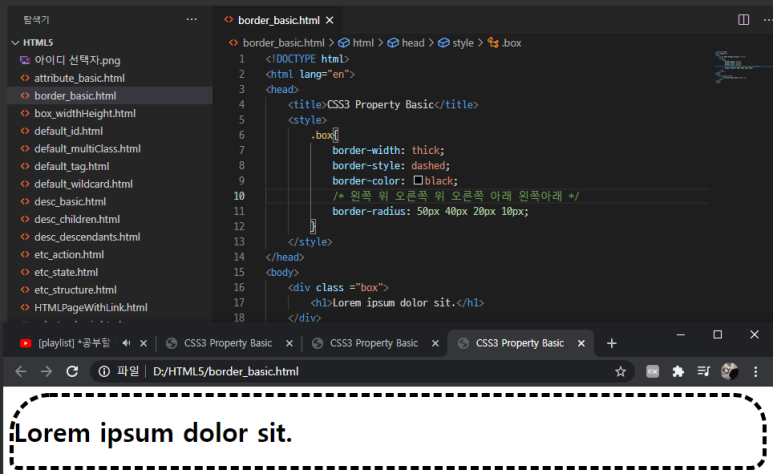Click border_basic.html in the breadcrumb
Image resolution: width=773 pixels, height=474 pixels.
pos(277,43)
